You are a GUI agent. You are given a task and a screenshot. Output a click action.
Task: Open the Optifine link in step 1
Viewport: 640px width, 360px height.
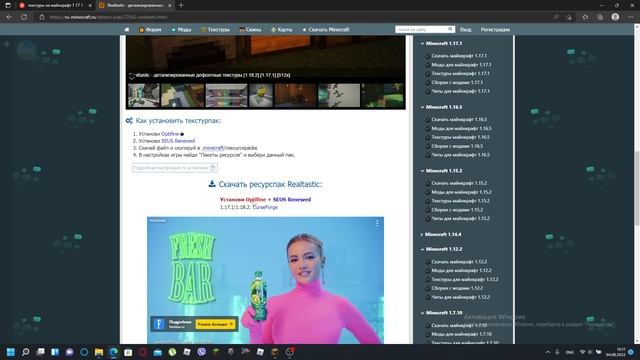click(x=170, y=134)
